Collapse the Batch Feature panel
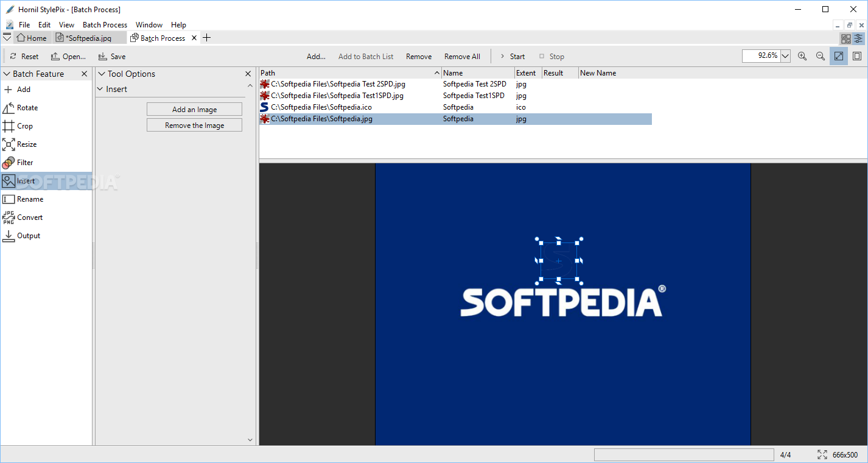Image resolution: width=868 pixels, height=463 pixels. 7,74
